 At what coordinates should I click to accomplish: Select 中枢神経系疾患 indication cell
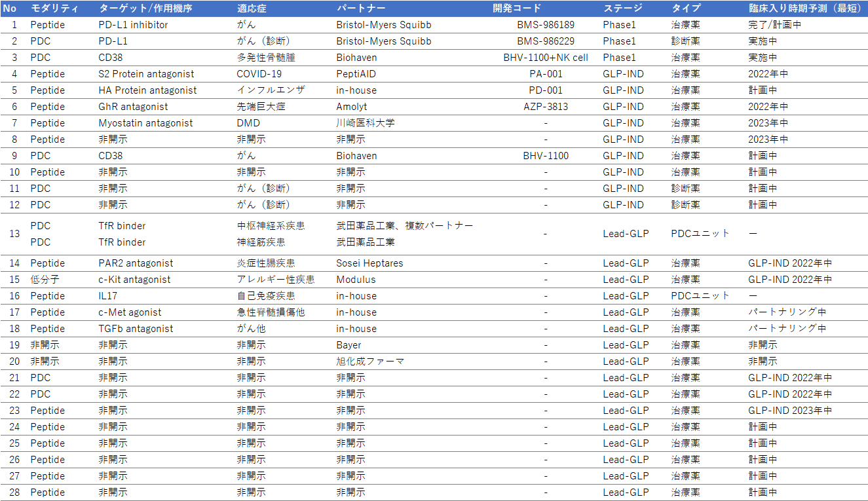click(271, 226)
